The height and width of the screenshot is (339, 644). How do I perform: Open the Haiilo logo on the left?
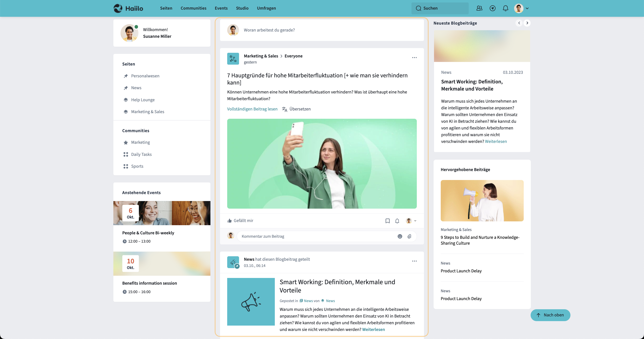128,8
